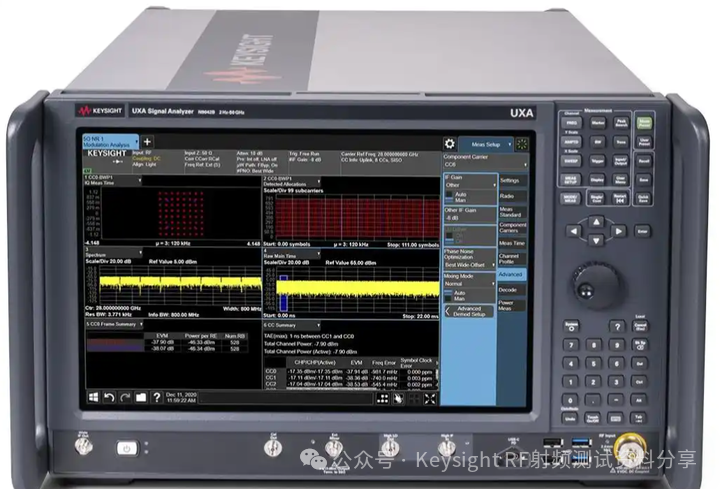Switch to the Component Carriers menu tab
This screenshot has height=489, width=720.
512,227
